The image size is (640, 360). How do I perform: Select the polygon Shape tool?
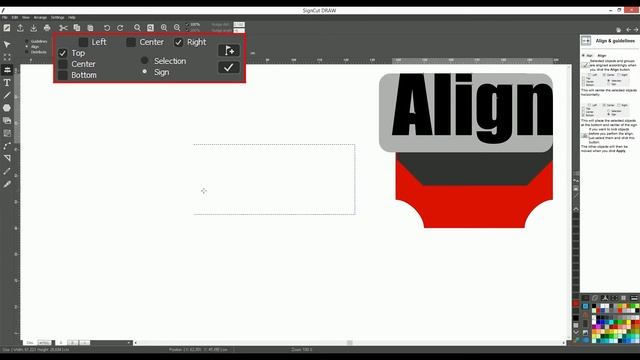tap(7, 108)
